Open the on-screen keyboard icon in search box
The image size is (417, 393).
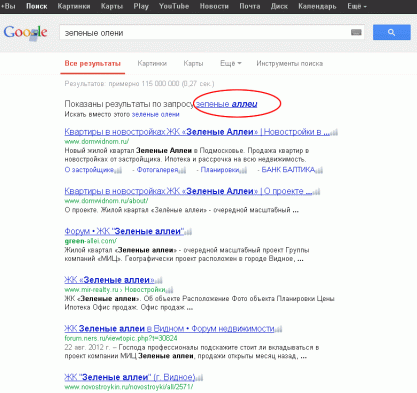356,32
